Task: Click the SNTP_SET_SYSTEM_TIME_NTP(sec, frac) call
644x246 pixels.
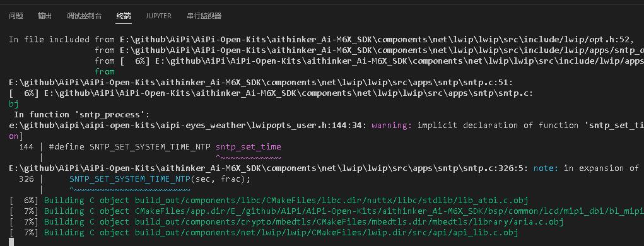Action: tap(160, 179)
